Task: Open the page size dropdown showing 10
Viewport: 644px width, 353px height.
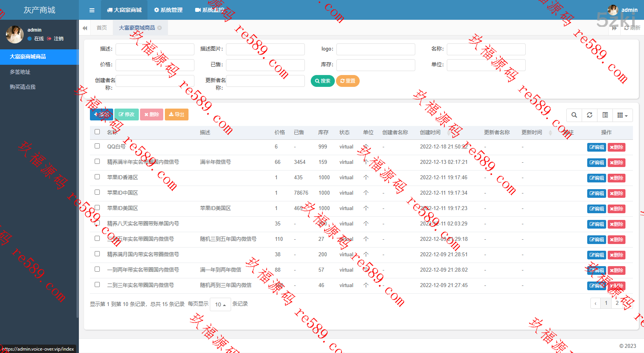Action: 220,304
